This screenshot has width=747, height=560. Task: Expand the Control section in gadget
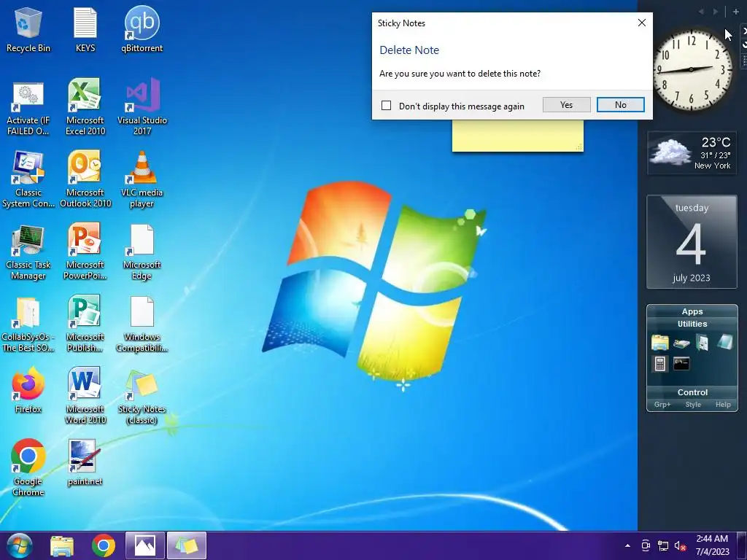click(692, 392)
